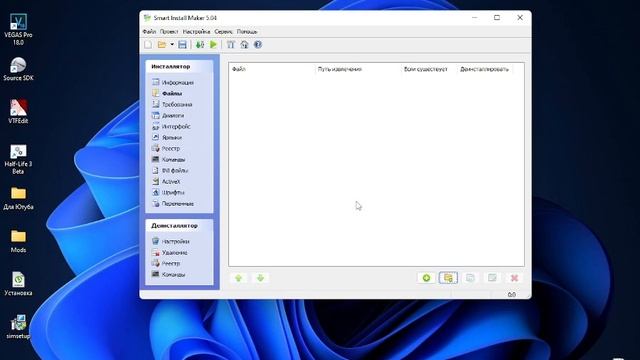The image size is (640, 360).
Task: Click the Если существует column header
Action: point(429,69)
